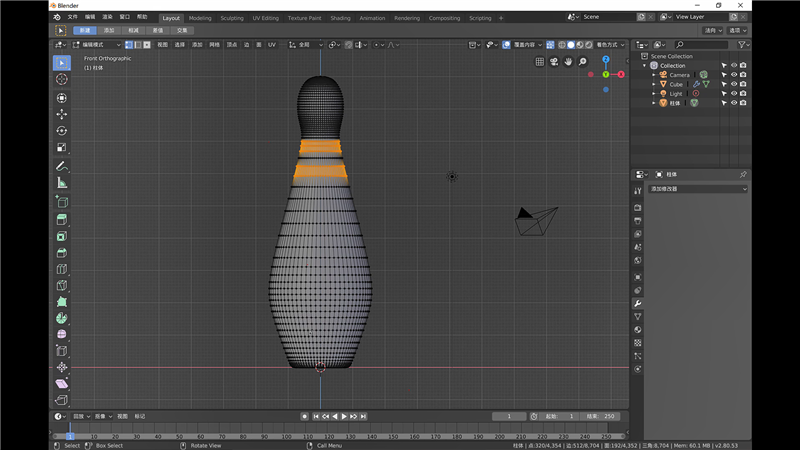The height and width of the screenshot is (450, 800).
Task: Open the transform orientation dropdown
Action: [x=306, y=45]
